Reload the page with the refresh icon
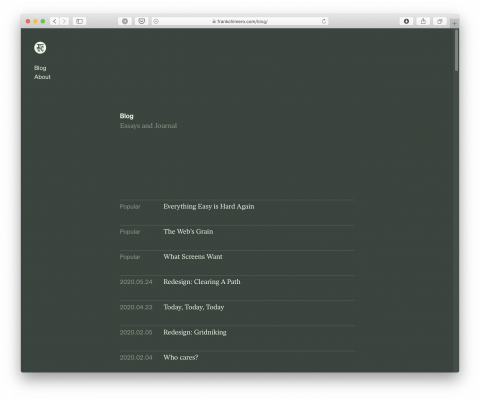 pyautogui.click(x=324, y=21)
